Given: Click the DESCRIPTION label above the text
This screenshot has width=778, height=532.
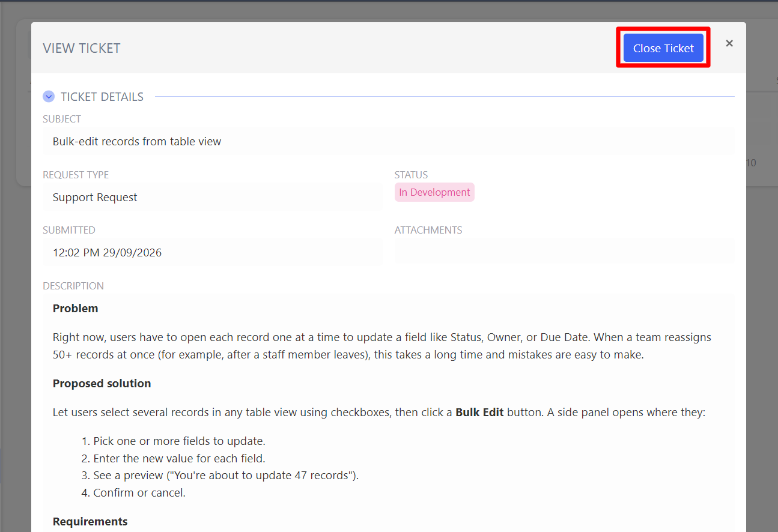Looking at the screenshot, I should coord(73,286).
